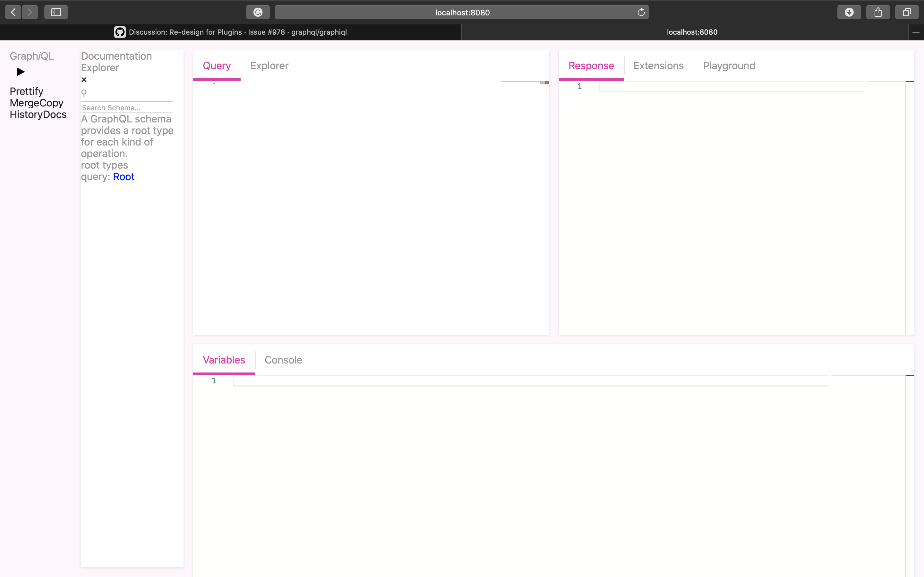Click the Grammarly extension icon
Screen dimensions: 924x577
click(x=258, y=12)
